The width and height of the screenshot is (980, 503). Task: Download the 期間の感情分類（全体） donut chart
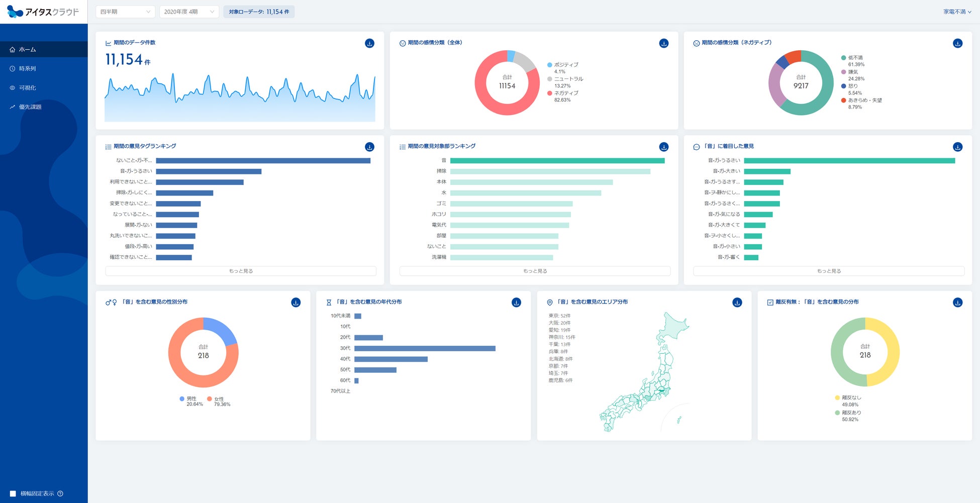(x=663, y=44)
